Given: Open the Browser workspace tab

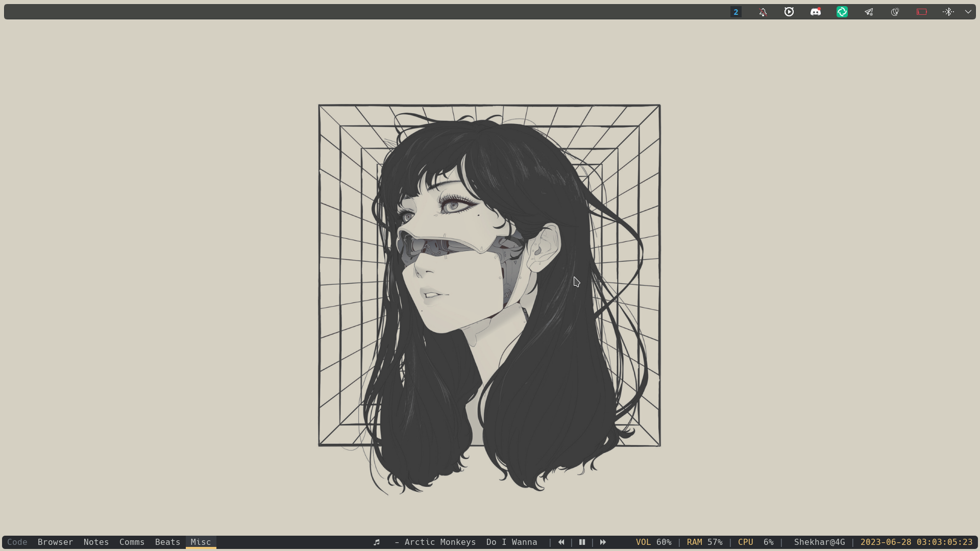Looking at the screenshot, I should tap(55, 542).
